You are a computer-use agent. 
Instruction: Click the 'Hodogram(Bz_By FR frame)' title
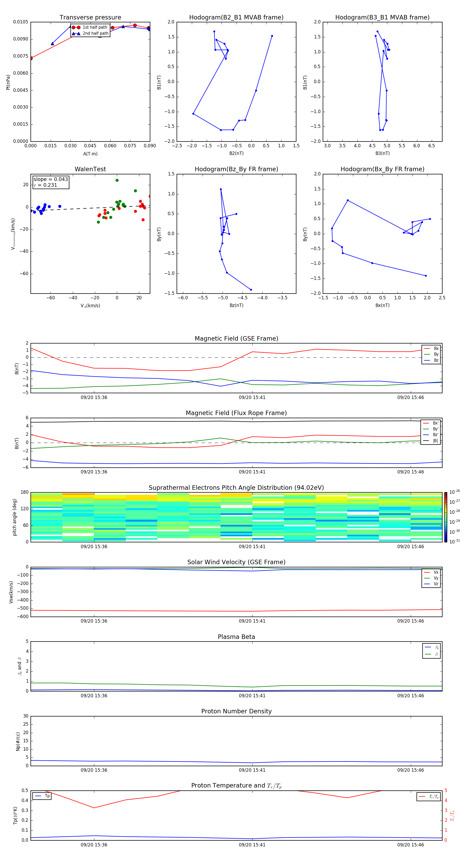pos(236,169)
